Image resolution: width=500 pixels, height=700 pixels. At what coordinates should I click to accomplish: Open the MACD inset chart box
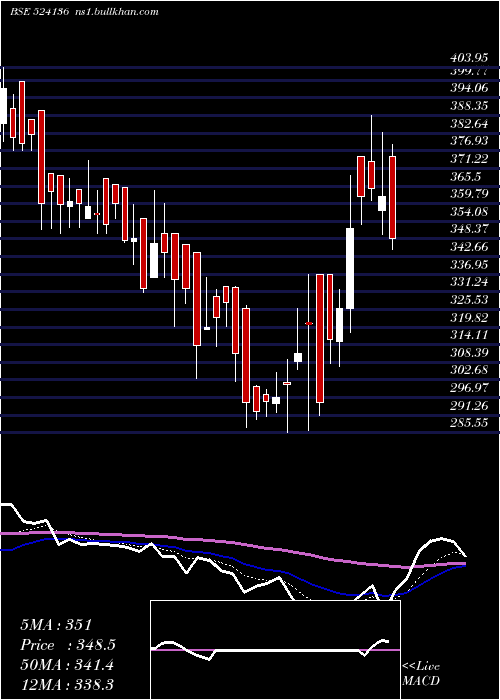point(275,650)
